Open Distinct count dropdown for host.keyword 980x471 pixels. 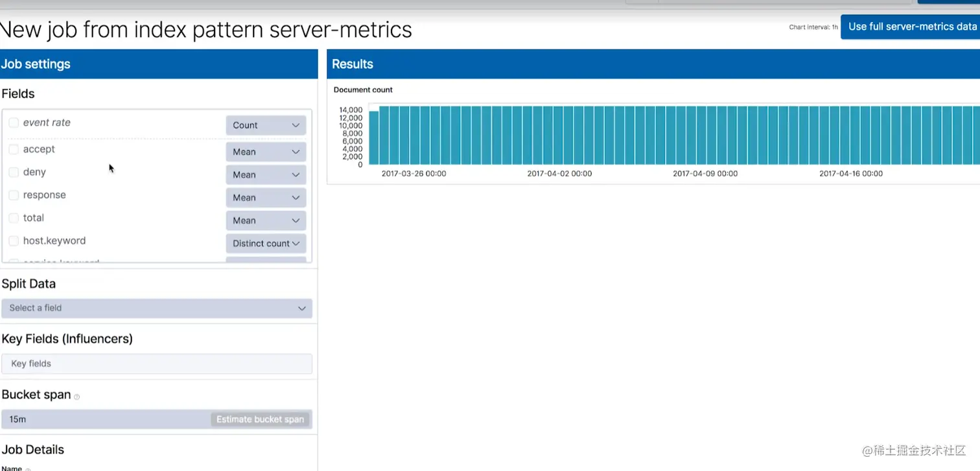tap(266, 243)
